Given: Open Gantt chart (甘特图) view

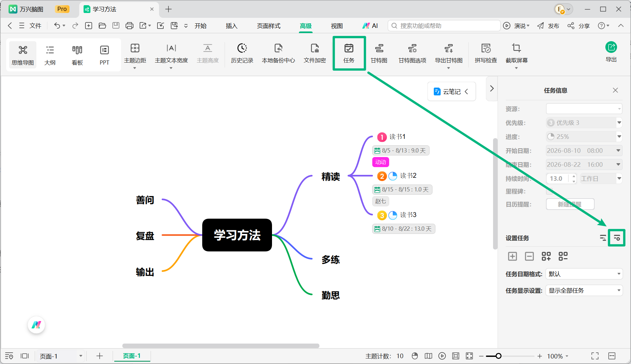Looking at the screenshot, I should 379,53.
